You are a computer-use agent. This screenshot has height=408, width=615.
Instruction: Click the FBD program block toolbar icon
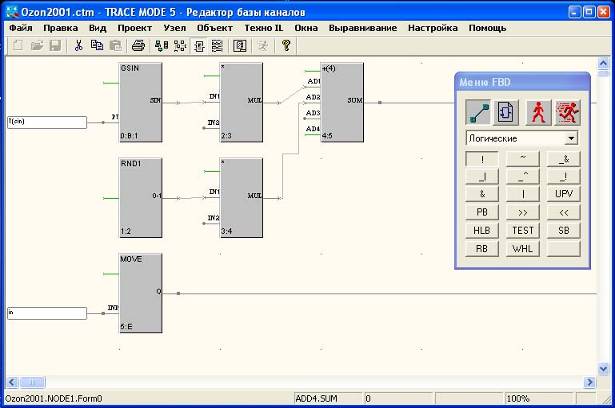[x=199, y=46]
